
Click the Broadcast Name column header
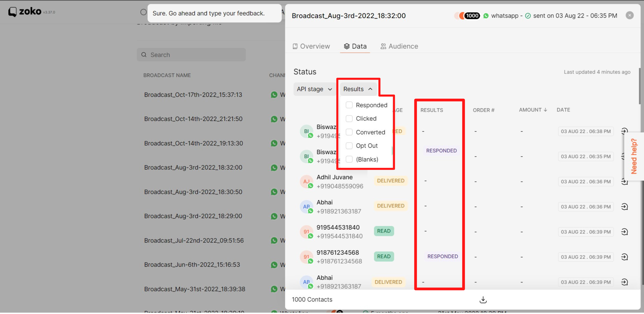tap(167, 75)
